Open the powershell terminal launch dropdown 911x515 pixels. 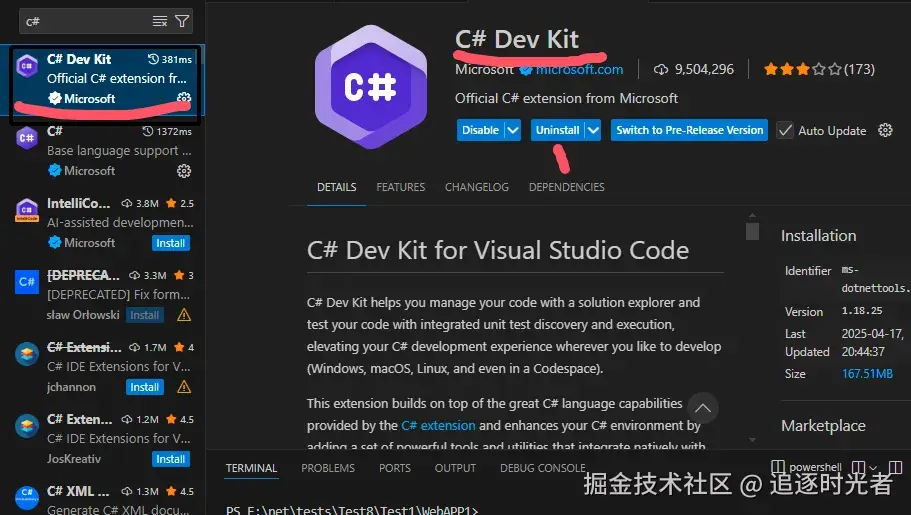873,467
